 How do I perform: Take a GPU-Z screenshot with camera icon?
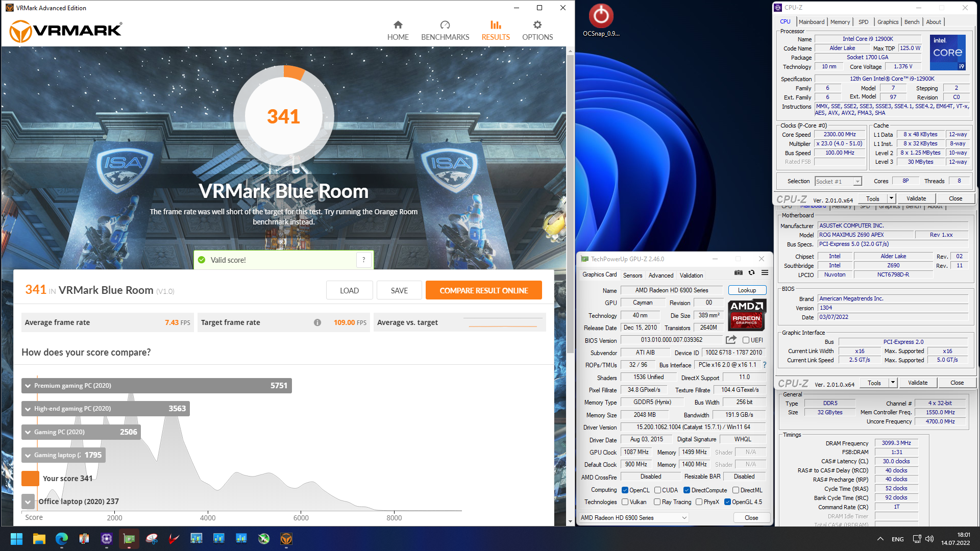pos(739,273)
